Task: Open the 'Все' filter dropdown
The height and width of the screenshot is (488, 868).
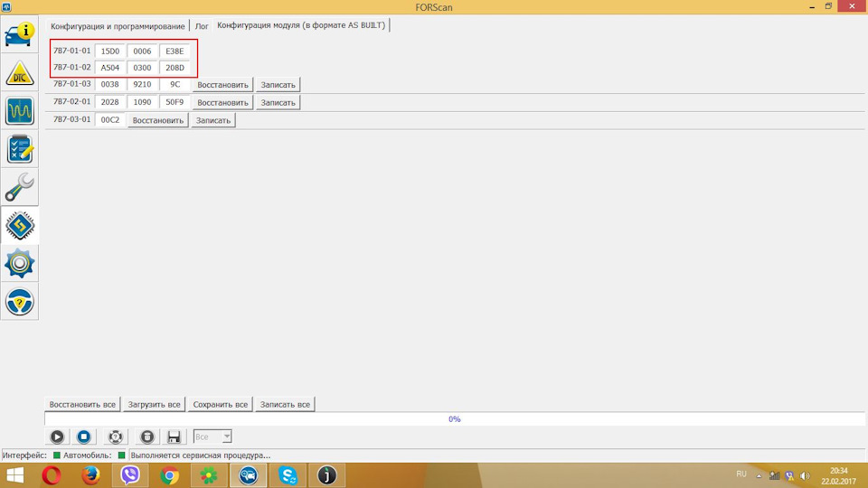Action: point(212,436)
